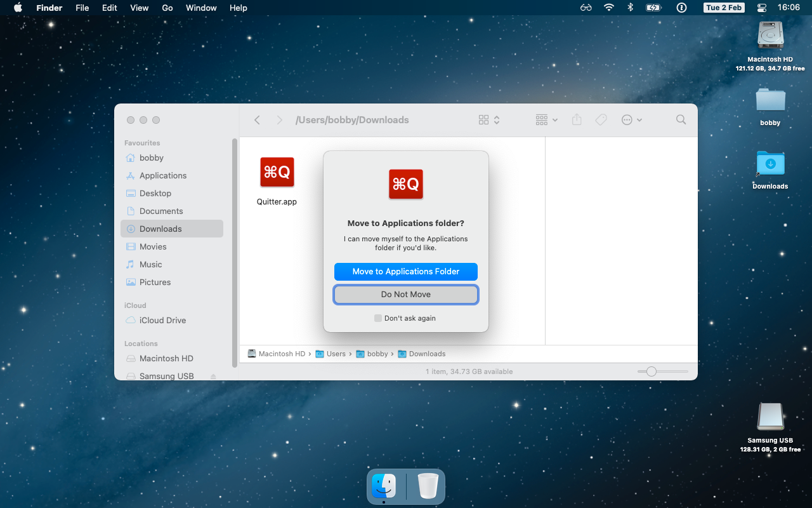Click the Edit Tags toolbar icon

coord(601,120)
